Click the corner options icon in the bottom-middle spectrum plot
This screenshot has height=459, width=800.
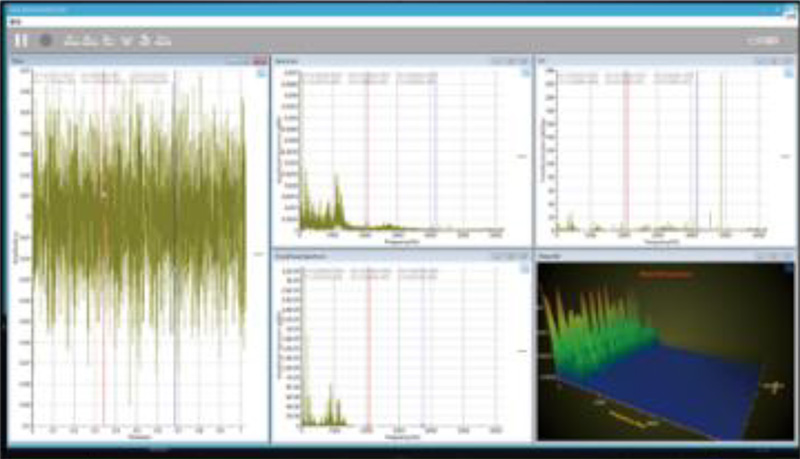[x=525, y=268]
